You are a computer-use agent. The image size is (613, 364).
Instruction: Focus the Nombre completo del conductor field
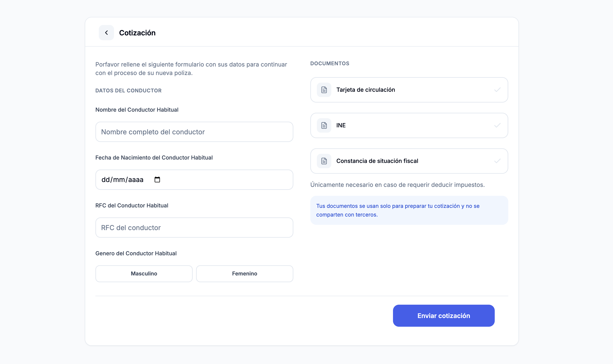(194, 132)
